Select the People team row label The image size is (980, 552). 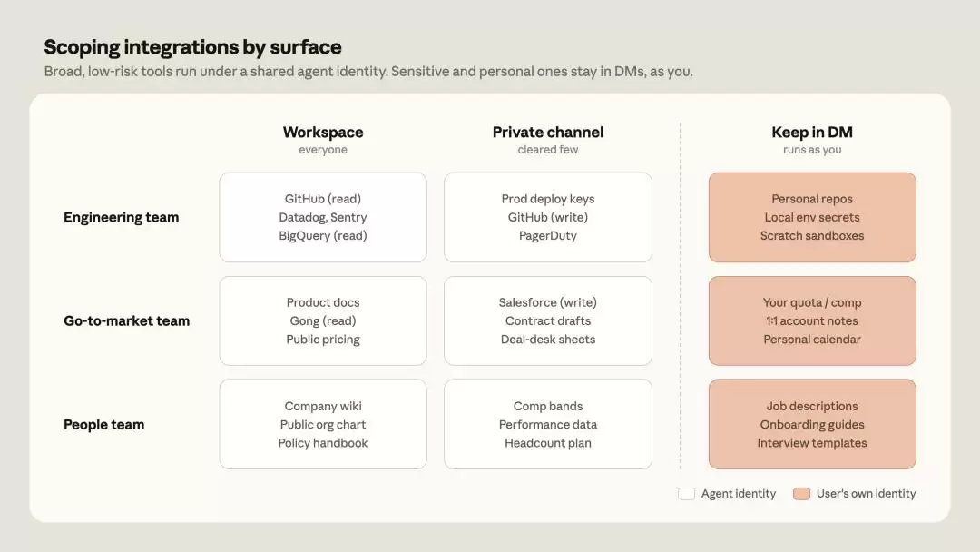click(103, 425)
